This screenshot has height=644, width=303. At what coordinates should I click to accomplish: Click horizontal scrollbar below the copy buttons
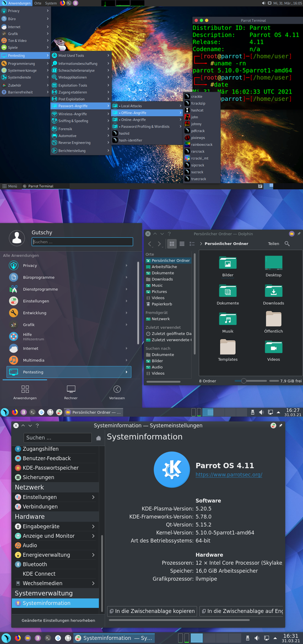coord(178,620)
